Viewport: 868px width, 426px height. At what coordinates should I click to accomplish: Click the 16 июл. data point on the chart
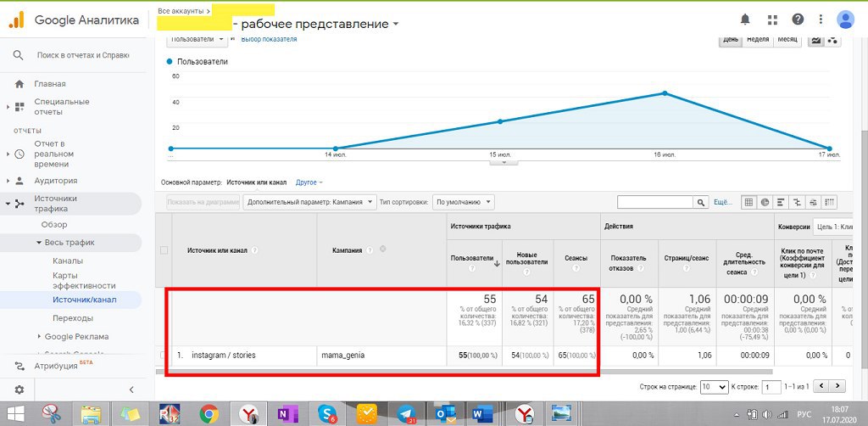pos(665,93)
